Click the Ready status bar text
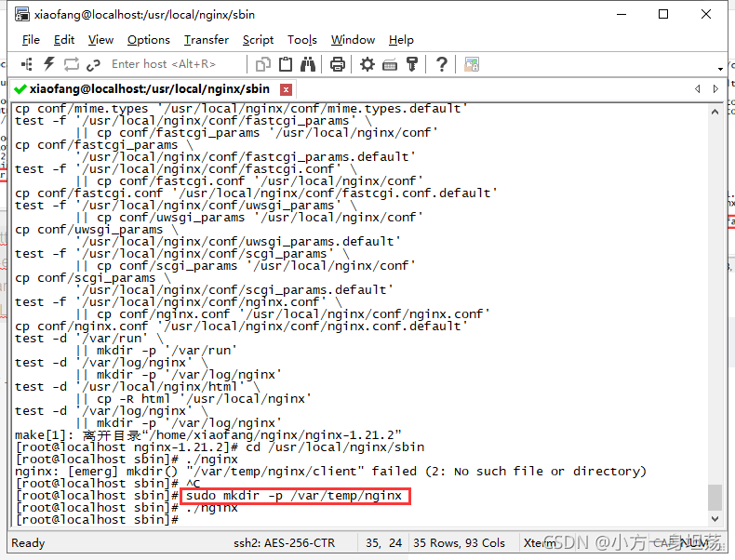This screenshot has width=735, height=560. point(28,543)
